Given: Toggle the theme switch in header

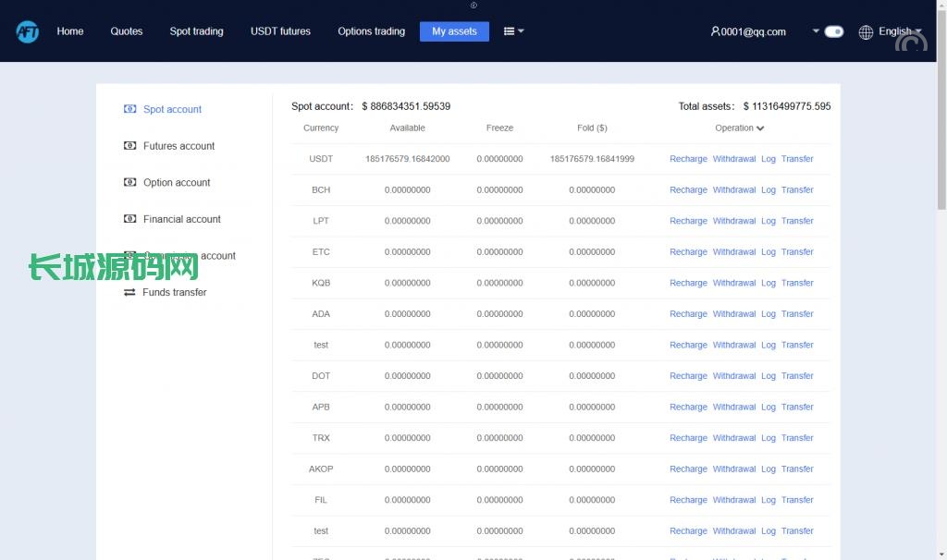Looking at the screenshot, I should click(x=834, y=31).
